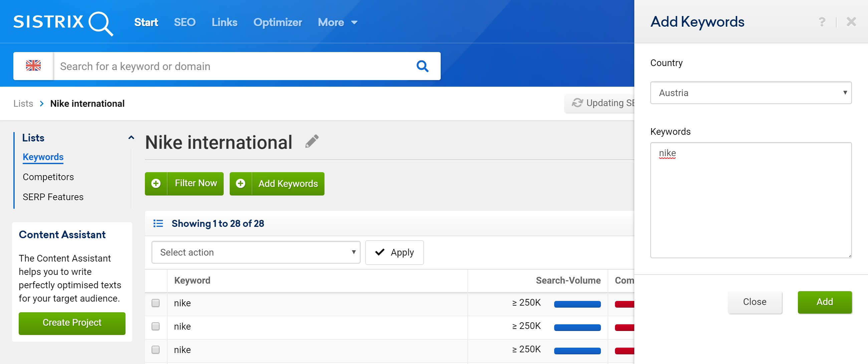Click the Content Assistant heading

pyautogui.click(x=62, y=235)
